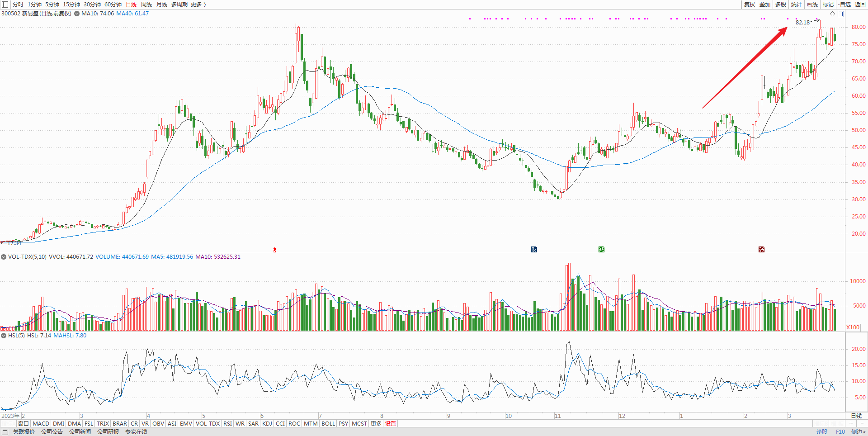Click 统计 statistics button
Image resolution: width=868 pixels, height=436 pixels.
tap(797, 4)
